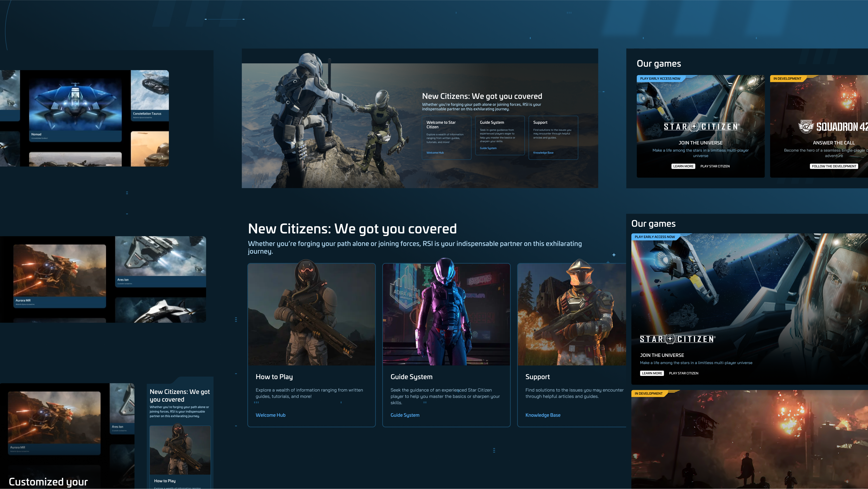Screen dimensions: 868x489
Task: Click the blue PLAY EARLY ACCESS NOW badge on large card
Action: click(x=655, y=237)
